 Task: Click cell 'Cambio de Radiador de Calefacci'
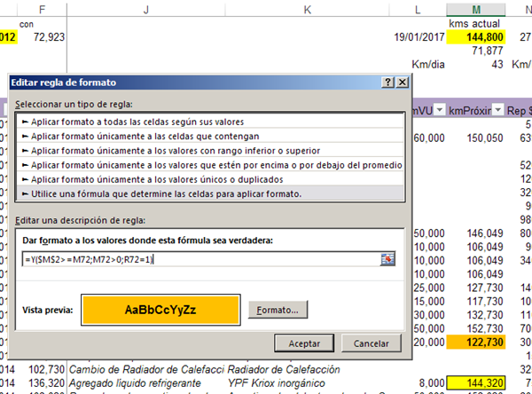point(146,369)
